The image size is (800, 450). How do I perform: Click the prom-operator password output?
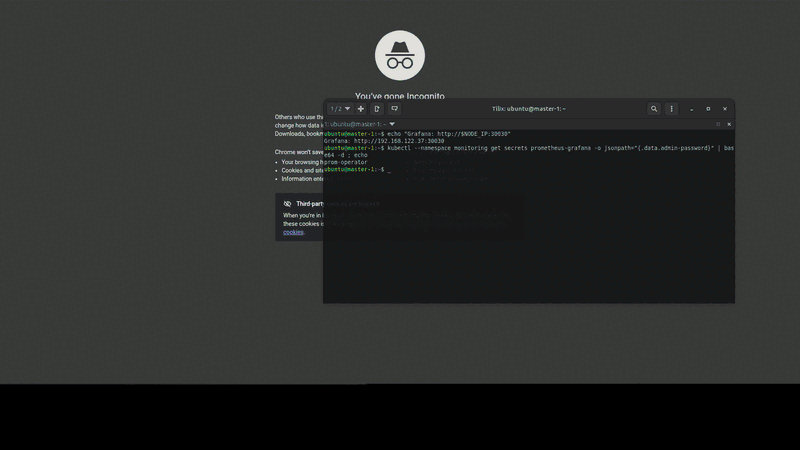coord(345,162)
